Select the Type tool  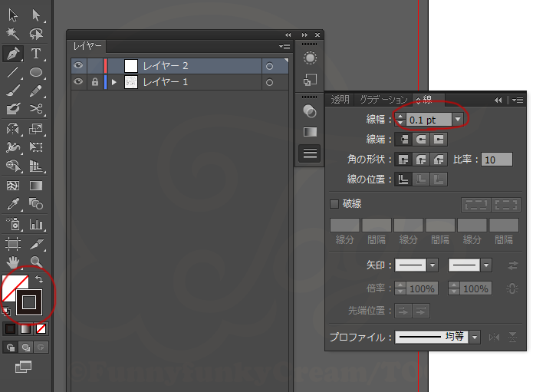click(x=36, y=53)
